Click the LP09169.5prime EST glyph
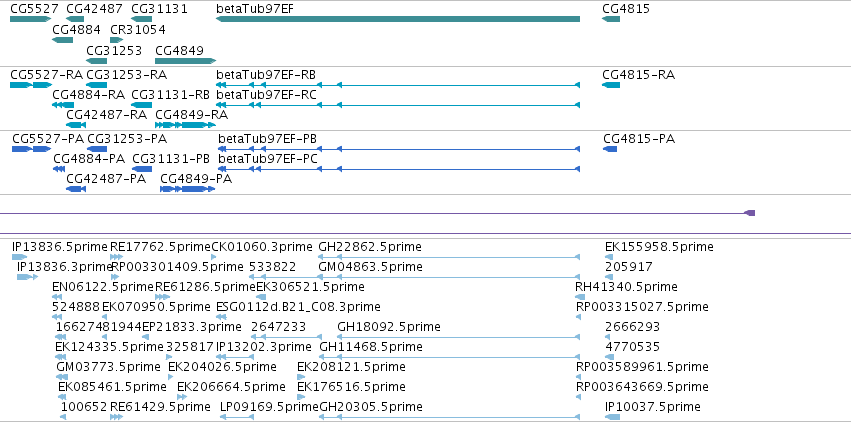851x422 pixels. click(237, 417)
